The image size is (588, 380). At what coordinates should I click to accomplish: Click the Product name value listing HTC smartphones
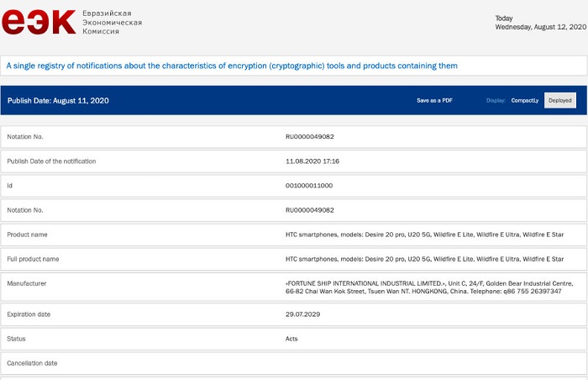(x=424, y=235)
